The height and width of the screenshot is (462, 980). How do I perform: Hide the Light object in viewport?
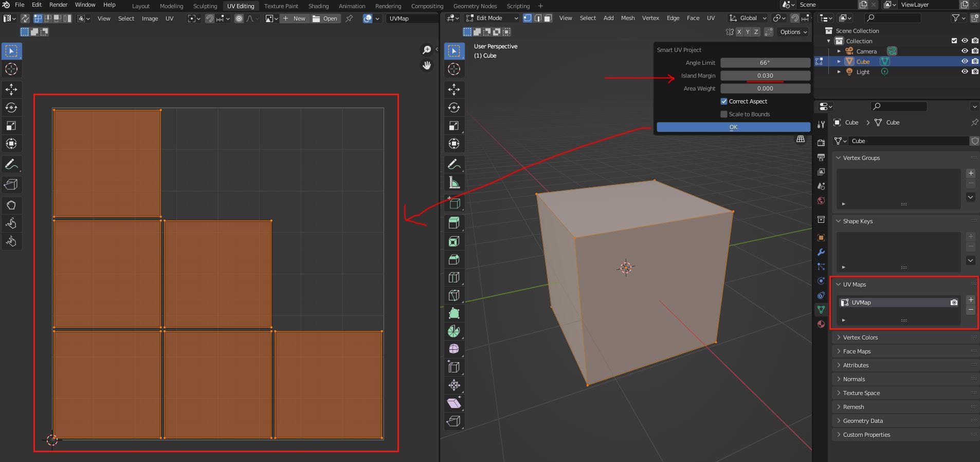tap(965, 72)
